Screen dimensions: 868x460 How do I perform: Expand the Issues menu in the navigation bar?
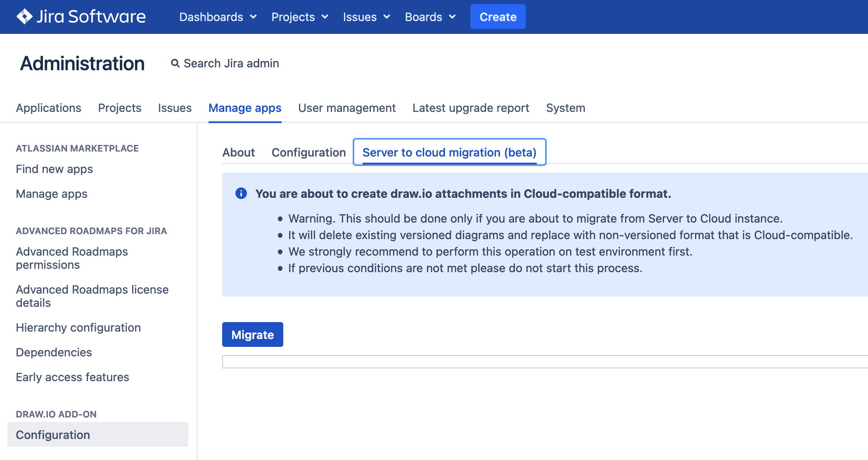tap(360, 17)
